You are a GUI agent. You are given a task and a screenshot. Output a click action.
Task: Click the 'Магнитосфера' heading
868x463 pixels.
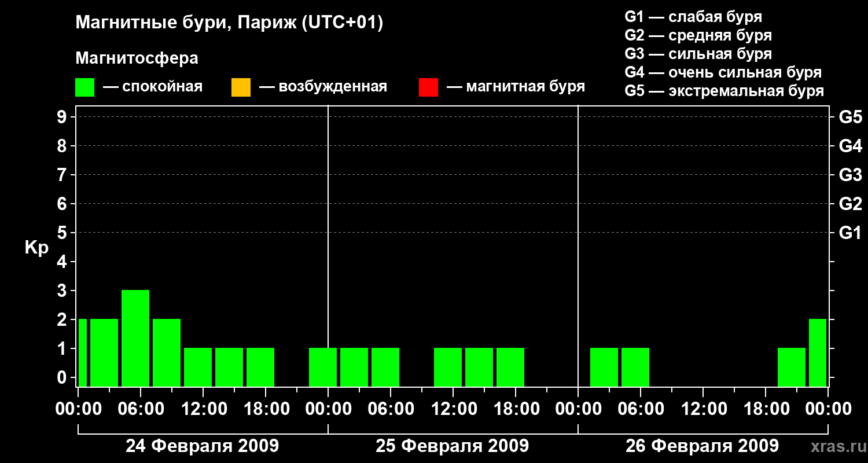point(137,58)
